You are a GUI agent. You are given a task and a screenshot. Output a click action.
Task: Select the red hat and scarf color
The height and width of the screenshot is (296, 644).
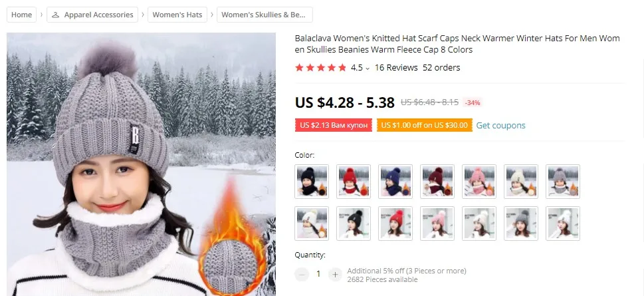(x=354, y=182)
